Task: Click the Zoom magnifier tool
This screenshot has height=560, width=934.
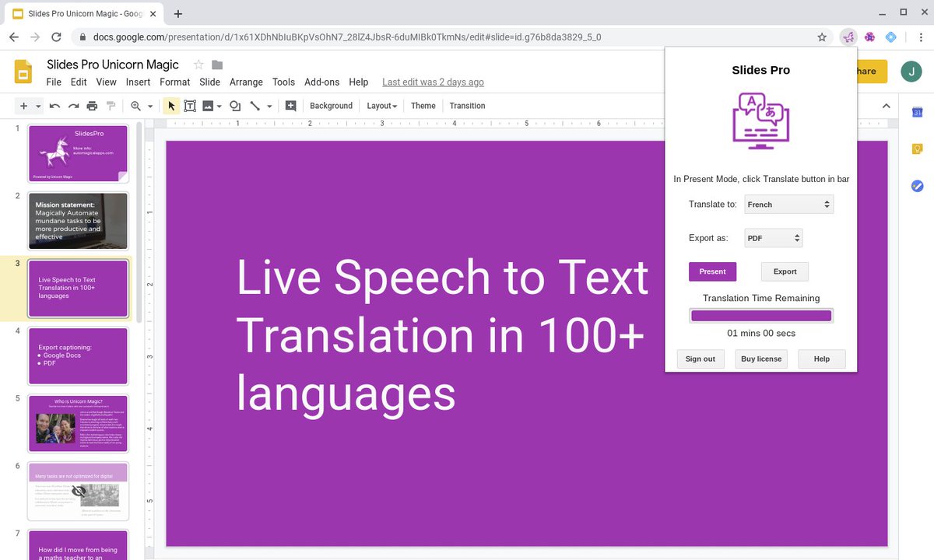Action: [x=136, y=106]
